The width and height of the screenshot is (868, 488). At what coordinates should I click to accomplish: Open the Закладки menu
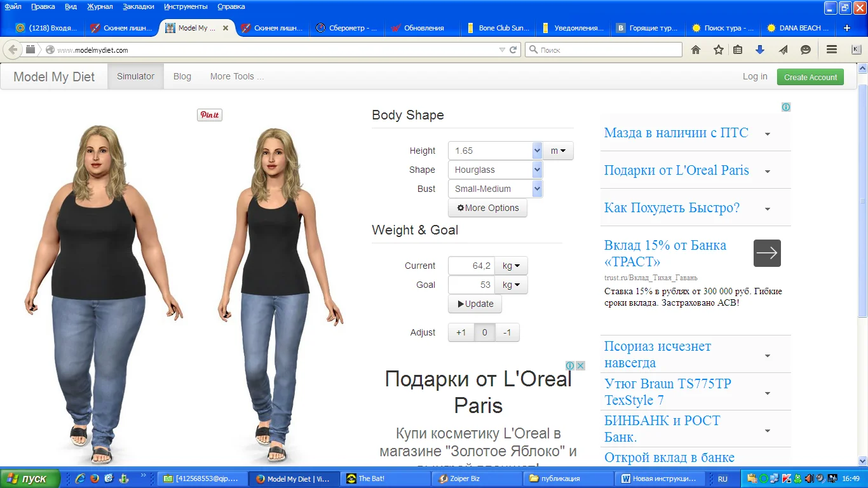click(139, 6)
